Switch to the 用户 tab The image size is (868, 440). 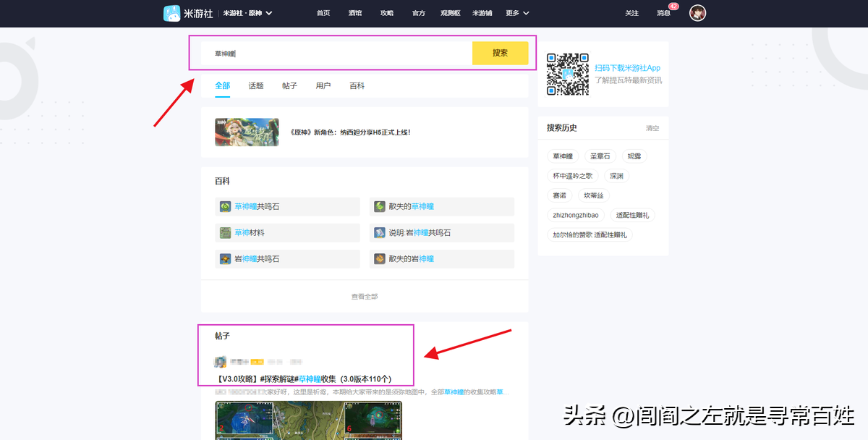click(323, 86)
